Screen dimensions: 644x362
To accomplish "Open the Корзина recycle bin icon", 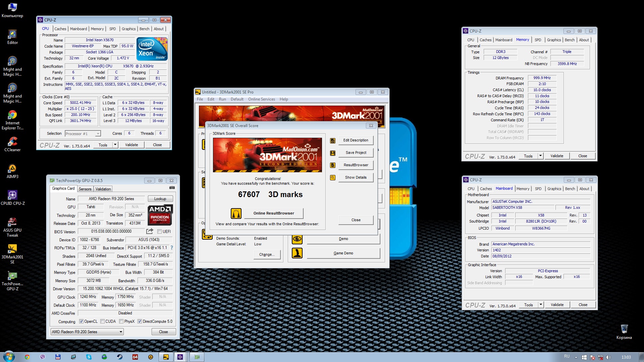I will coord(624,332).
